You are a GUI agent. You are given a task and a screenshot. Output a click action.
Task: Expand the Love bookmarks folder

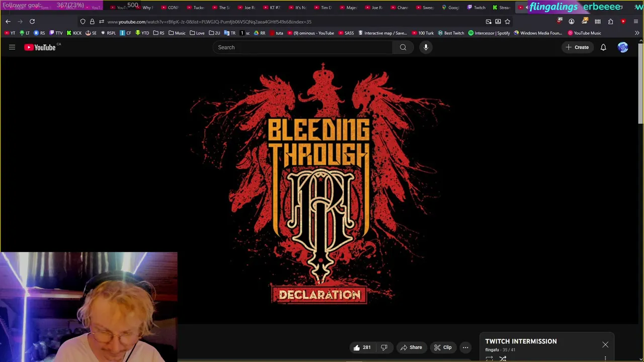pyautogui.click(x=197, y=33)
